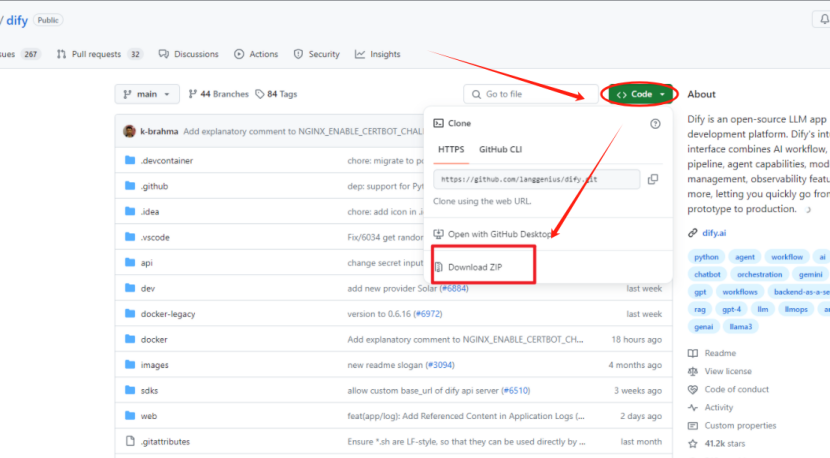Open the api folder
Screen dimensions: 830x458
(147, 263)
